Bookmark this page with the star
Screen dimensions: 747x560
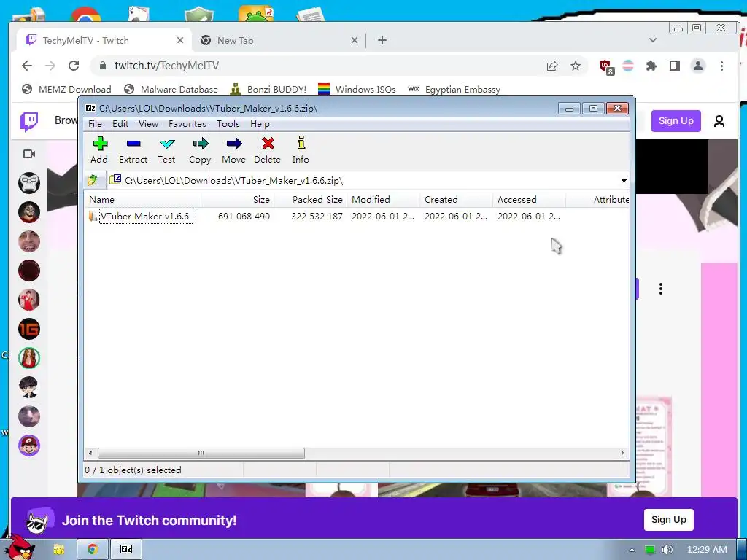[576, 66]
